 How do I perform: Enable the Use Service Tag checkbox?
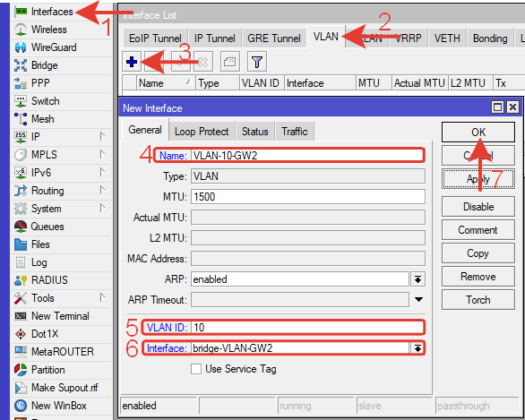tap(196, 369)
